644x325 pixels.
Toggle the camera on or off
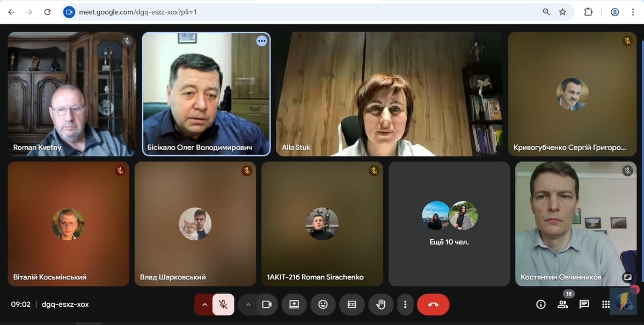[x=267, y=304]
